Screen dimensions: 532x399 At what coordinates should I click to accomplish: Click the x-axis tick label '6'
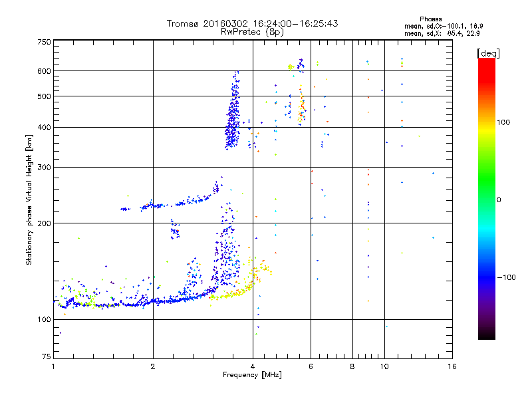(x=311, y=366)
